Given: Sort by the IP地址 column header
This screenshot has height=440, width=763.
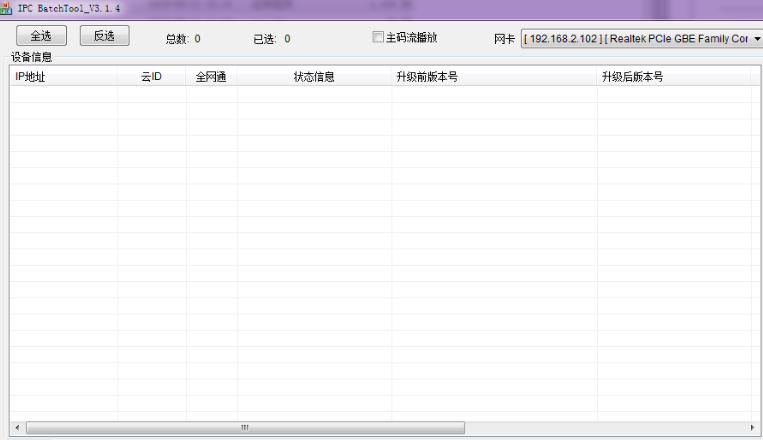Looking at the screenshot, I should (x=63, y=76).
